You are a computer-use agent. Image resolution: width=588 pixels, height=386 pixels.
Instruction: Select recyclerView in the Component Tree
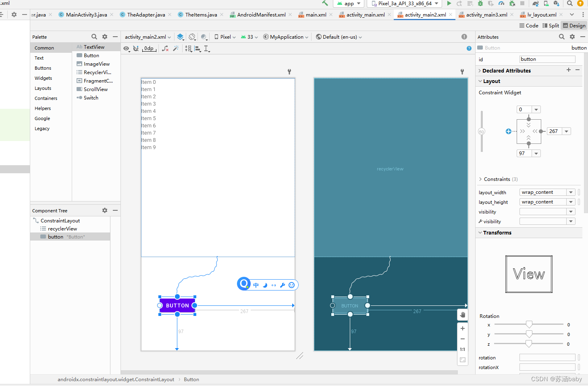62,228
